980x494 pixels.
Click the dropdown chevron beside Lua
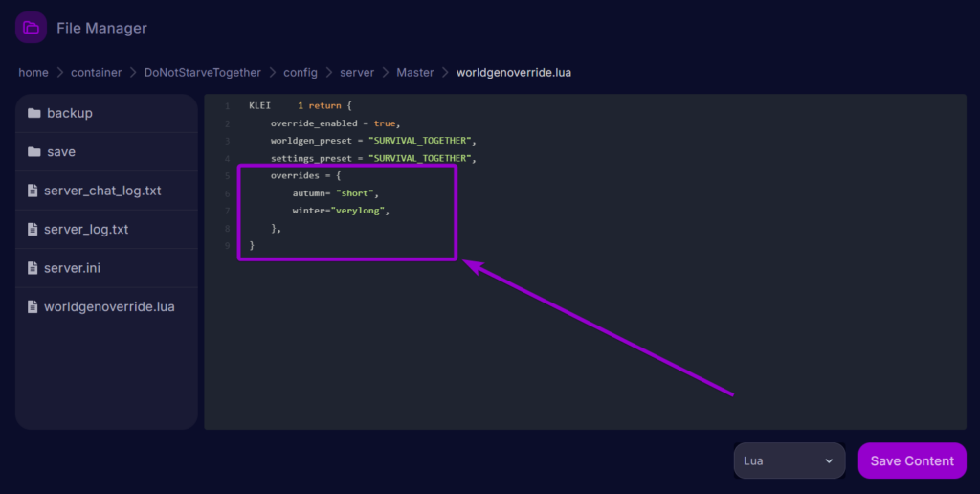(x=829, y=460)
